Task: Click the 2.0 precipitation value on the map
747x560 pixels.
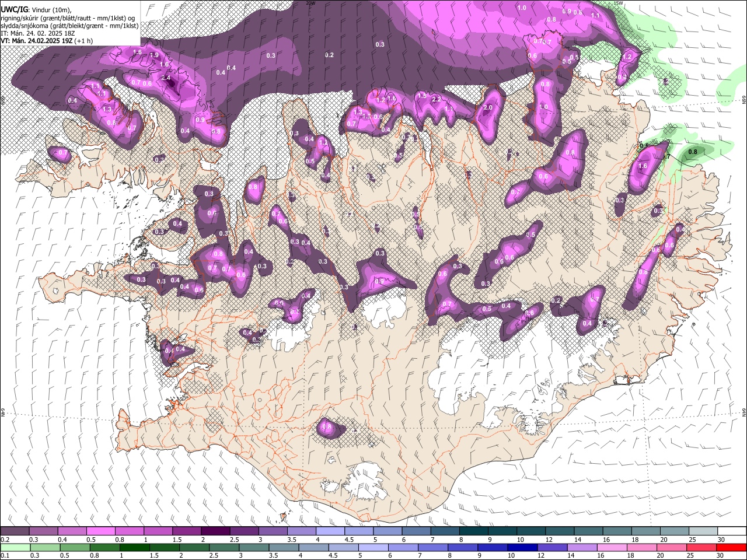Action: point(488,108)
